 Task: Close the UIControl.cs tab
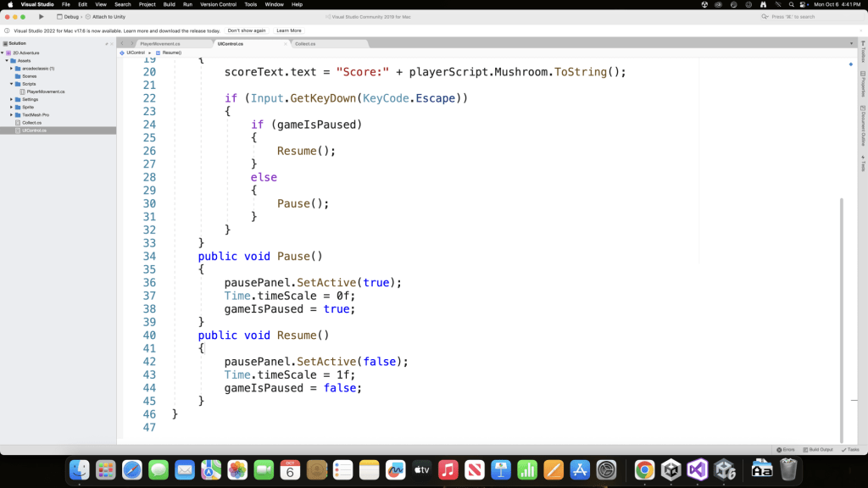pyautogui.click(x=285, y=43)
